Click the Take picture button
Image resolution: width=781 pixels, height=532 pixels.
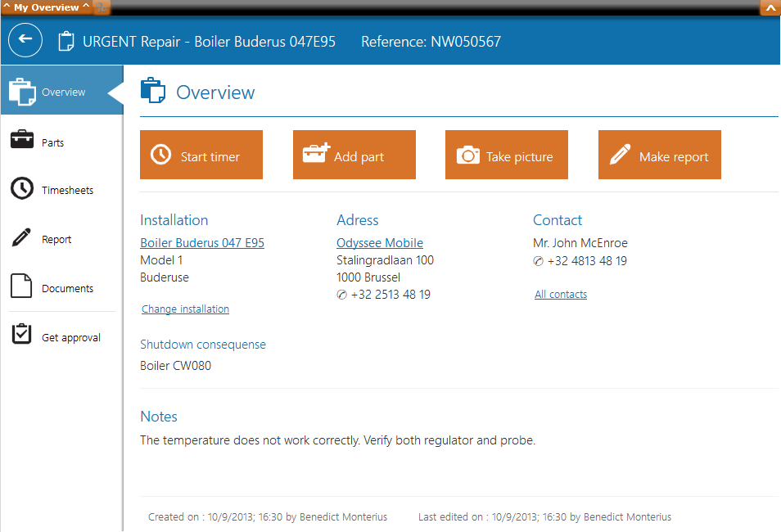point(507,155)
